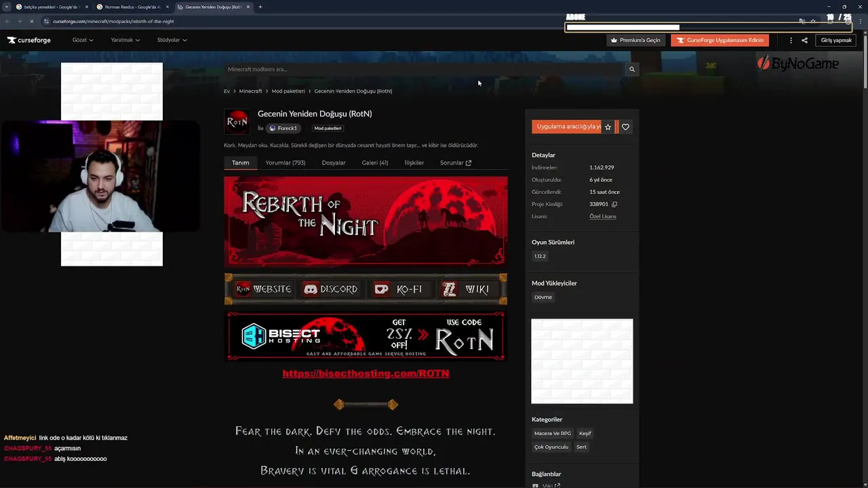Switch to the İlişkiler tab
The height and width of the screenshot is (488, 868).
(x=414, y=163)
